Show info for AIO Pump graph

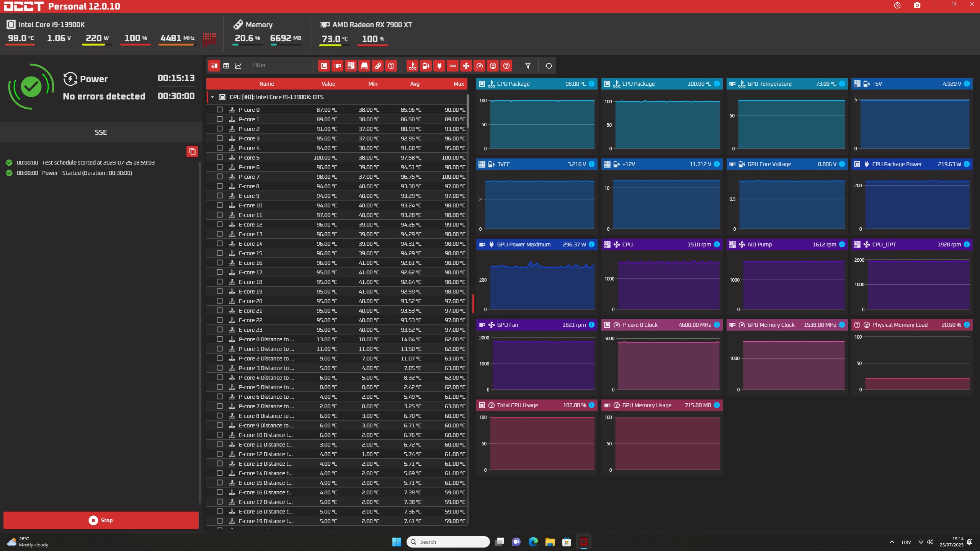click(842, 245)
